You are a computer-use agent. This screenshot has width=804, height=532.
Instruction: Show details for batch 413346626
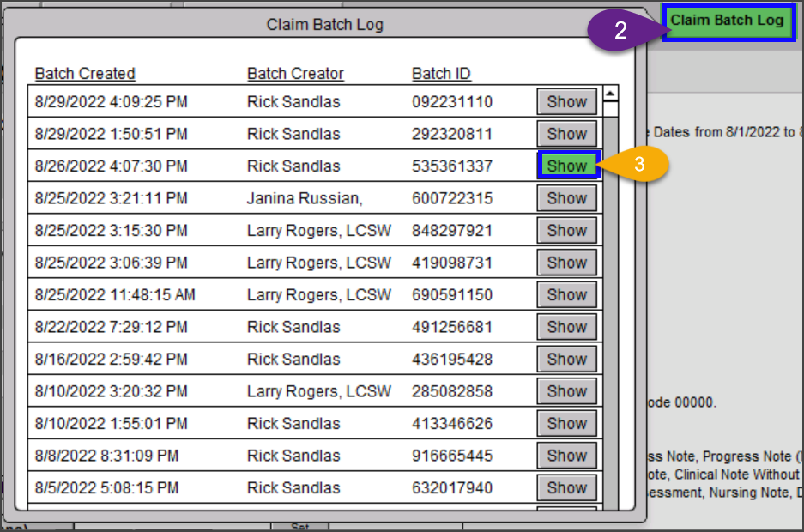coord(566,423)
